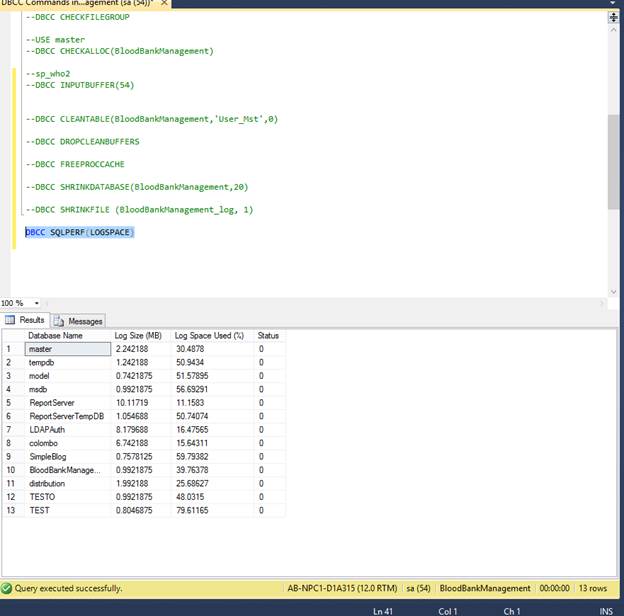This screenshot has width=624, height=616.
Task: Select the ReportServer cell
Action: coord(68,403)
